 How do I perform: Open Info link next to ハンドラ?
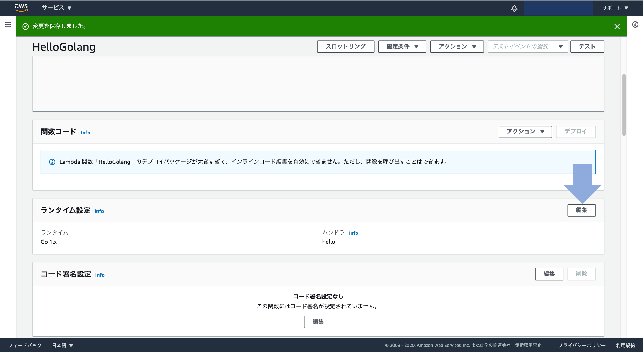coord(353,233)
